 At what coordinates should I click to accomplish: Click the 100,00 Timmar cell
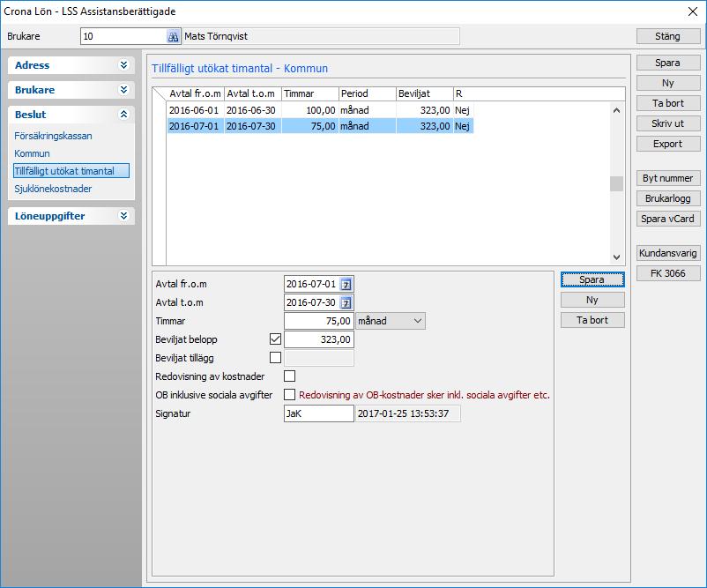point(310,110)
